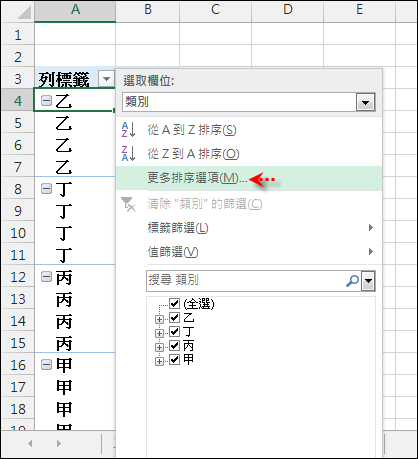The image size is (418, 459).
Task: Uncheck the 乙 checkbox in filter list
Action: [174, 318]
